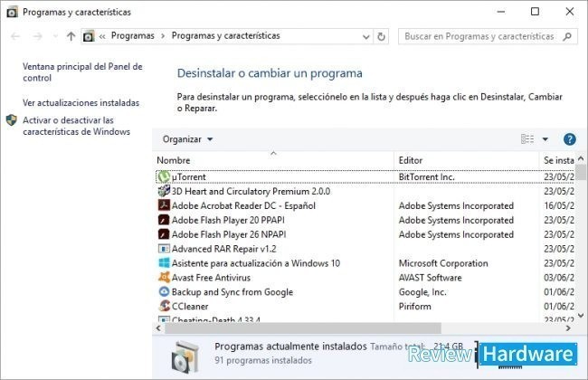Sort by the Editor column header
Screen dimensions: 588x380
tap(411, 160)
